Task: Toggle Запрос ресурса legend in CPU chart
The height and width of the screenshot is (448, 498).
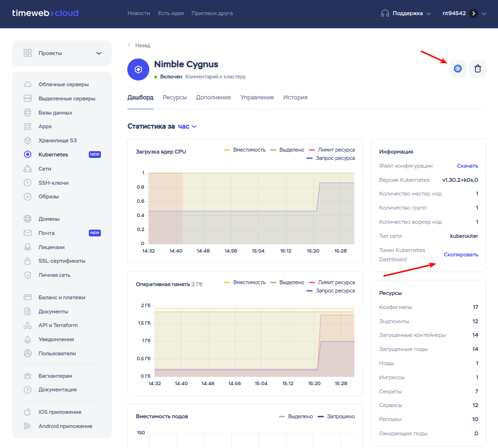Action: (x=331, y=158)
